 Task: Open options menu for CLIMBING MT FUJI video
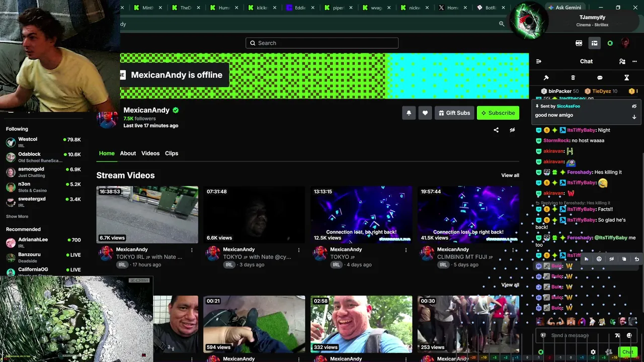pyautogui.click(x=513, y=250)
